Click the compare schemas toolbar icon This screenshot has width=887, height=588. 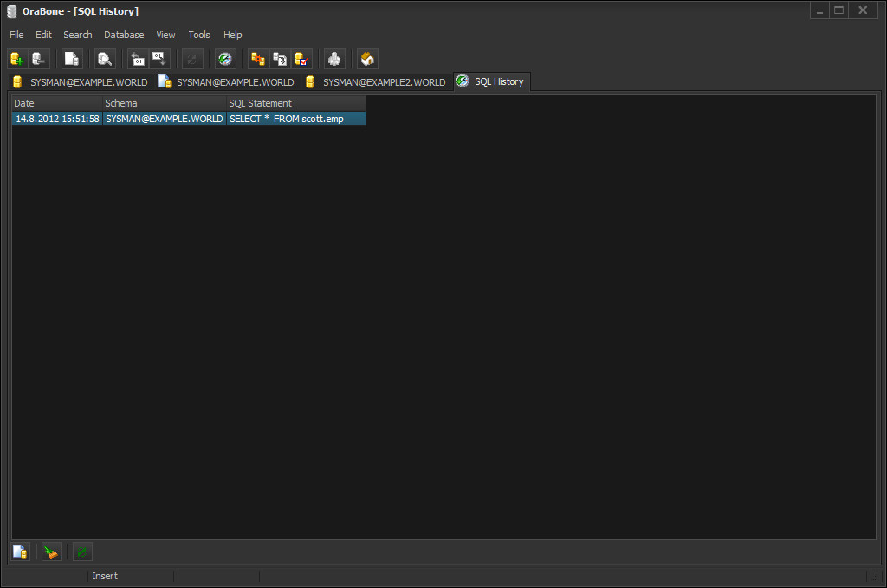(258, 59)
